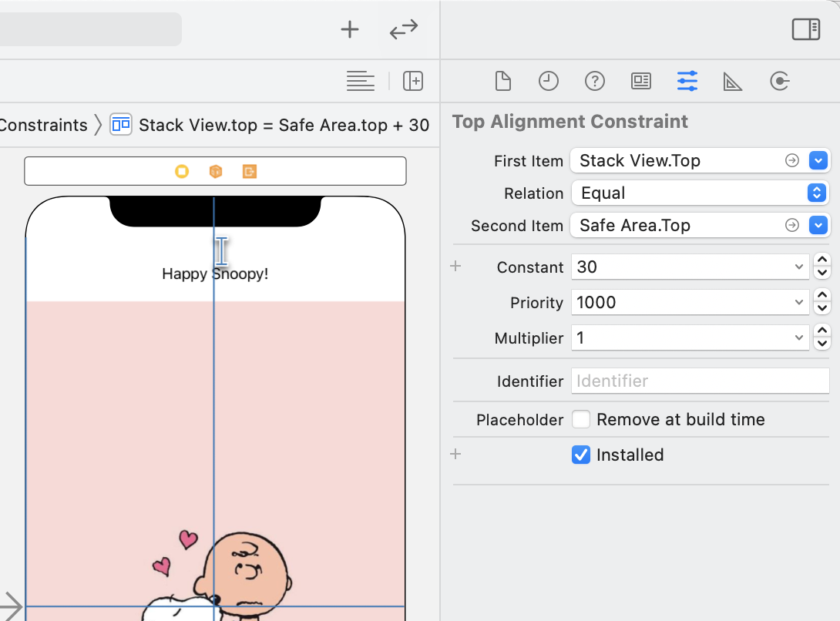840x621 pixels.
Task: Click the plus next to Installed
Action: 455,454
